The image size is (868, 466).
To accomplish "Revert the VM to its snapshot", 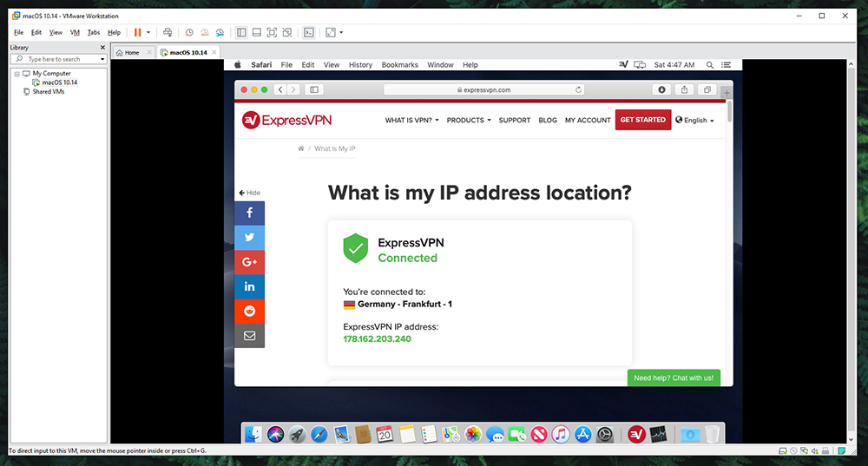I will click(204, 33).
